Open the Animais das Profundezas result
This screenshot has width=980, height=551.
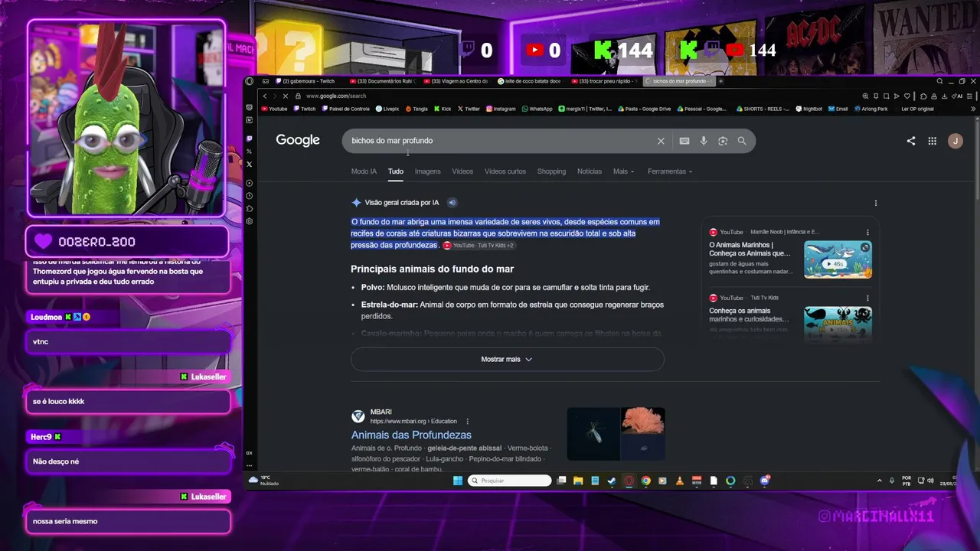point(411,435)
